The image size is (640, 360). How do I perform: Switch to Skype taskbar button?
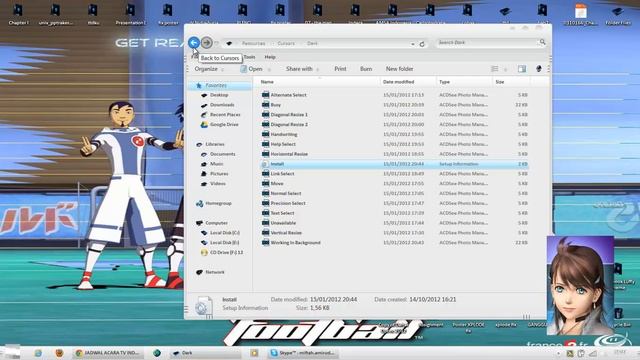pyautogui.click(x=303, y=353)
